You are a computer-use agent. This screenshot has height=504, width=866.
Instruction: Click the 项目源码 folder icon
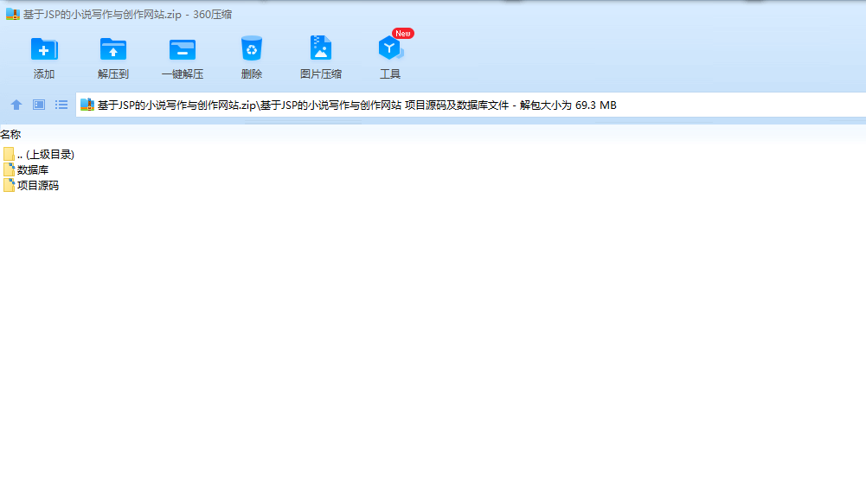tap(9, 185)
